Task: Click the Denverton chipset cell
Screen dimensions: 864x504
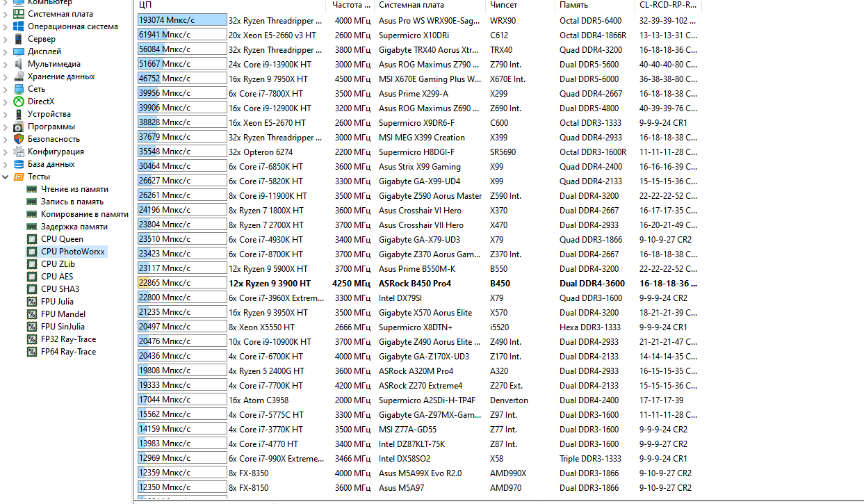Action: click(x=509, y=400)
